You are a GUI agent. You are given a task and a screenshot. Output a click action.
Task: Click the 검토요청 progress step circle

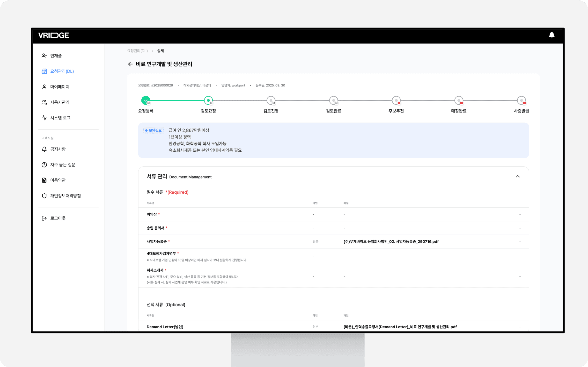pyautogui.click(x=208, y=100)
